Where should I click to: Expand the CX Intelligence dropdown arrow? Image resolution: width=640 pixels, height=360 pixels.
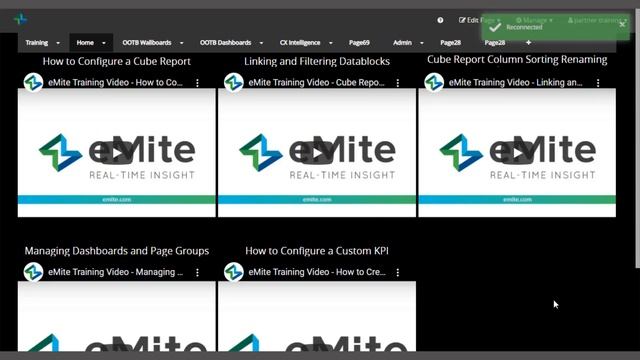[x=331, y=43]
